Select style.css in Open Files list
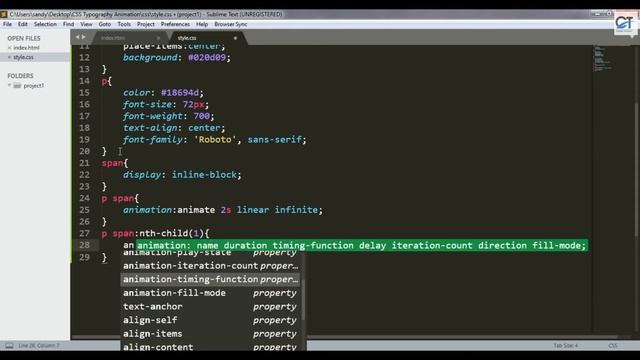The height and width of the screenshot is (360, 640). 23,58
